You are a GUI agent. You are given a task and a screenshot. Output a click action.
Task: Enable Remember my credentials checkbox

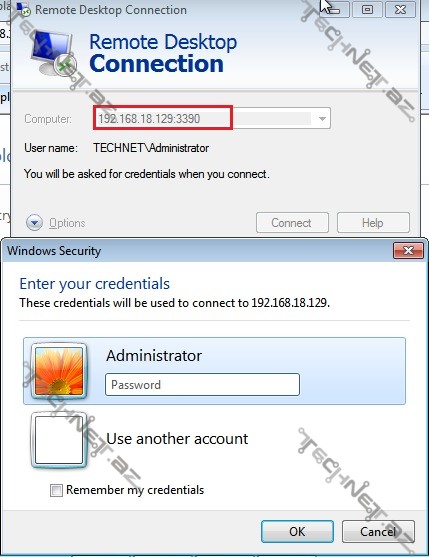[56, 490]
